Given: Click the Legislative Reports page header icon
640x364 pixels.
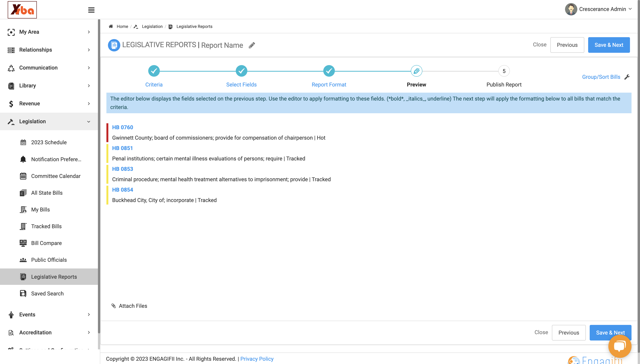Looking at the screenshot, I should (114, 45).
